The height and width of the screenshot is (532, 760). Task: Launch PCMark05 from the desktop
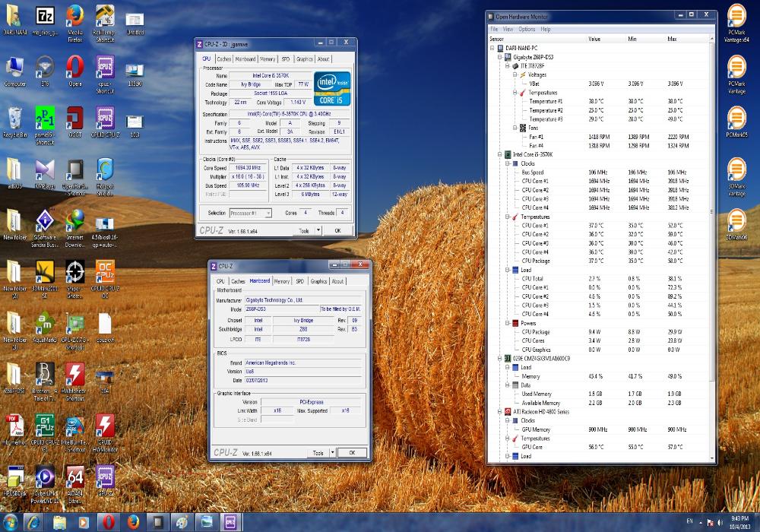[x=736, y=122]
